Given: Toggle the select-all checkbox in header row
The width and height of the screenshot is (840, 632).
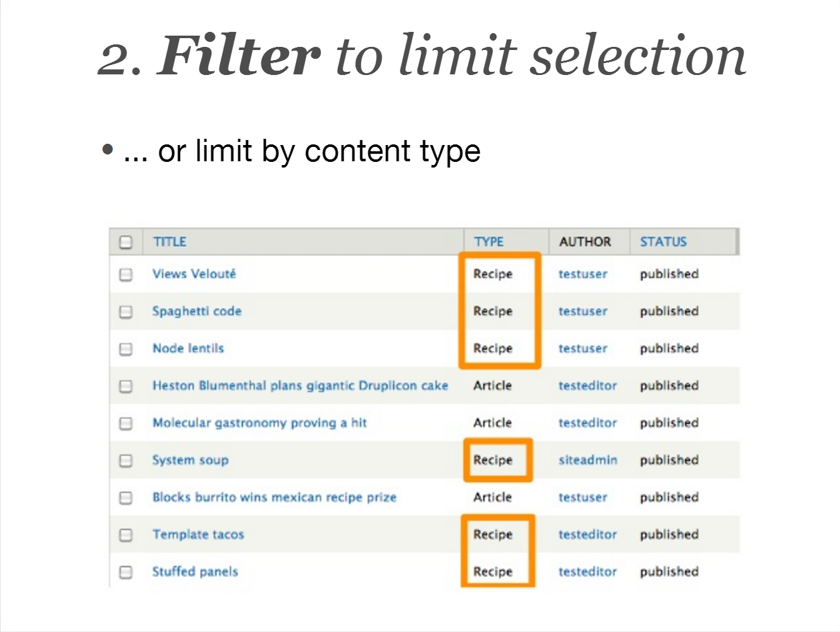Looking at the screenshot, I should (126, 242).
